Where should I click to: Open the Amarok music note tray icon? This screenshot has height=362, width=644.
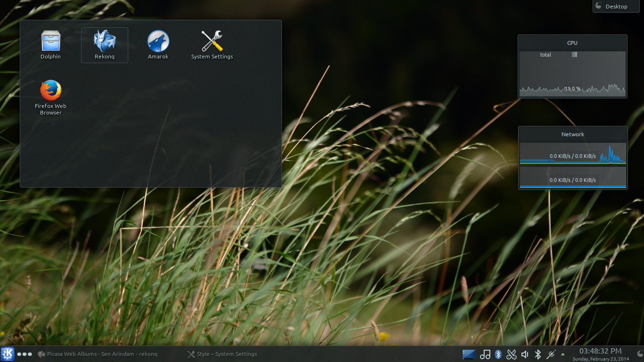(485, 354)
